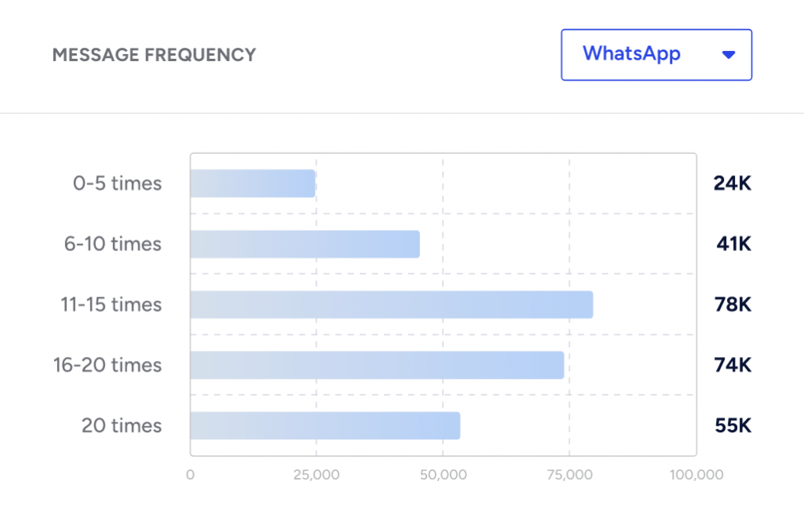Select the 20 times bar
The width and height of the screenshot is (804, 532).
[x=323, y=425]
